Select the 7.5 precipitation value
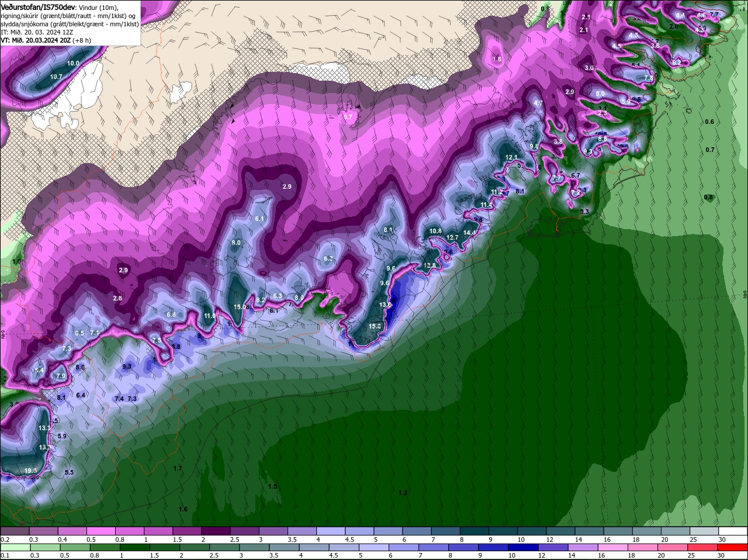This screenshot has width=748, height=560. (x=157, y=340)
